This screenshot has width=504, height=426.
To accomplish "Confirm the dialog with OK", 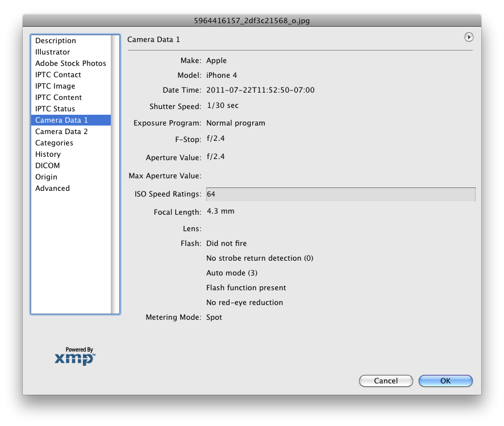I will tap(445, 381).
